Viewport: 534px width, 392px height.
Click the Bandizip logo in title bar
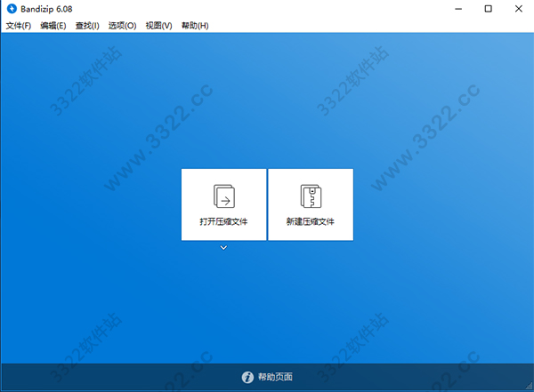pos(12,9)
